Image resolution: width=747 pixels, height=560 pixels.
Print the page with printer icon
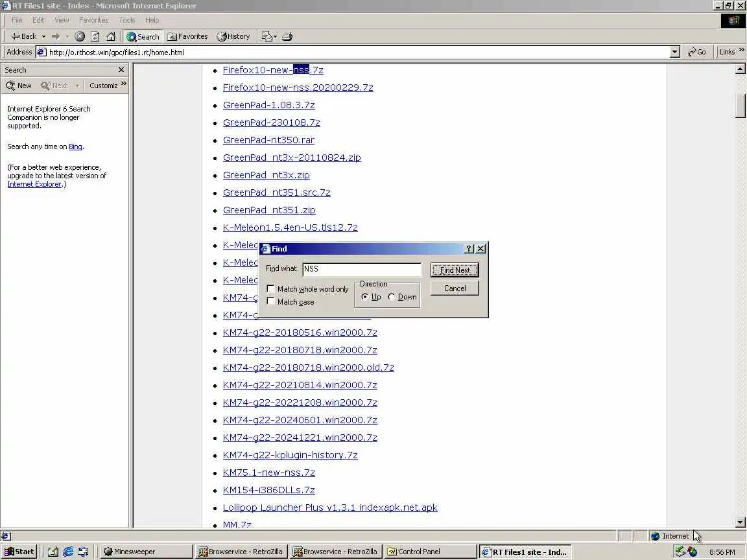pos(287,36)
